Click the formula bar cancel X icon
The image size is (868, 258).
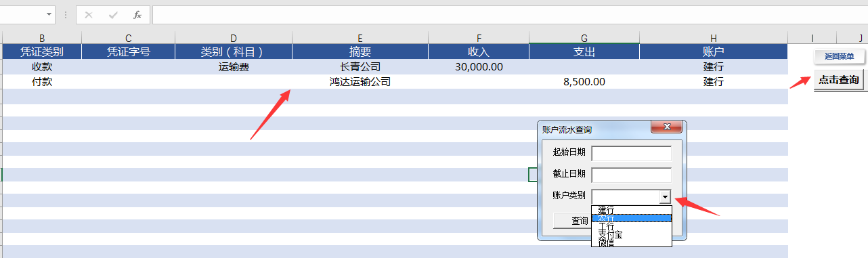(x=89, y=14)
